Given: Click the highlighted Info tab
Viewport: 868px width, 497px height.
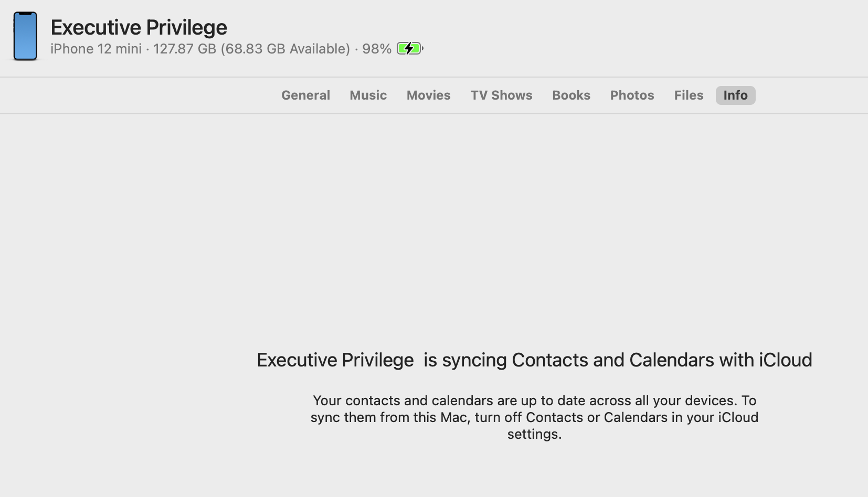Looking at the screenshot, I should 735,95.
